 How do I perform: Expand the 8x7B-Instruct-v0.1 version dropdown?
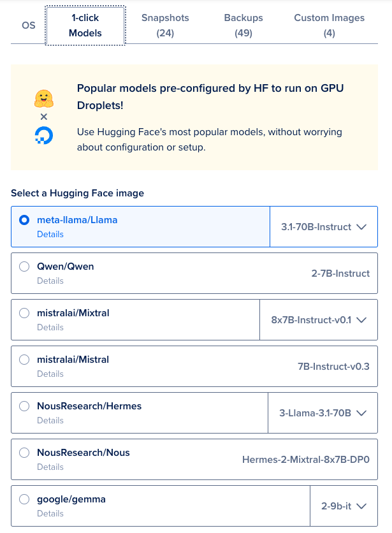(x=319, y=320)
